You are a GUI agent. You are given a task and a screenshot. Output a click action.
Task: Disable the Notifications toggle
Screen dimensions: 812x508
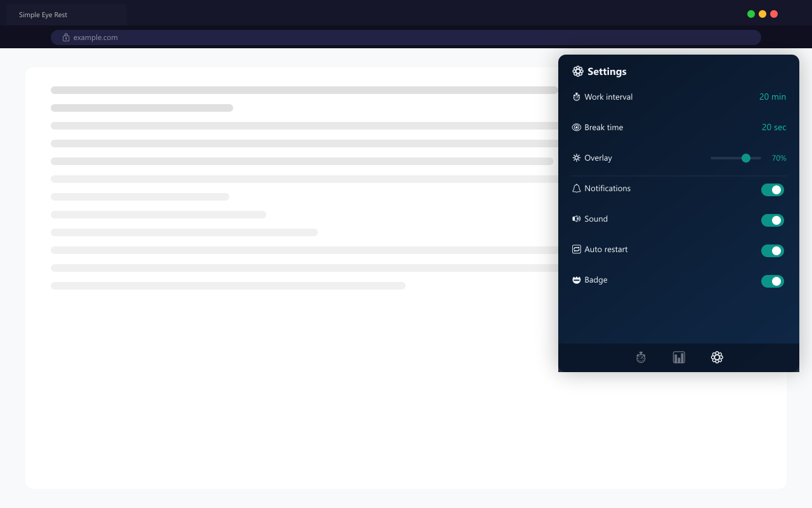pos(772,190)
